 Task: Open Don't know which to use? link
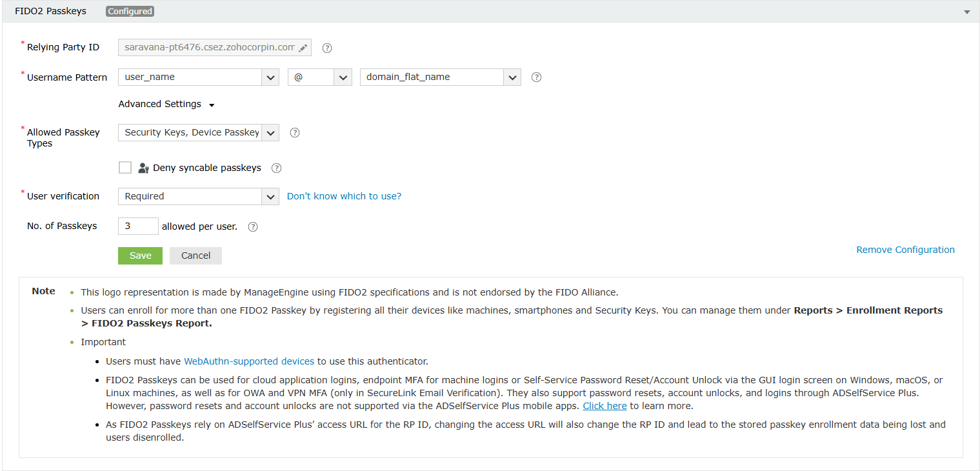tap(344, 196)
